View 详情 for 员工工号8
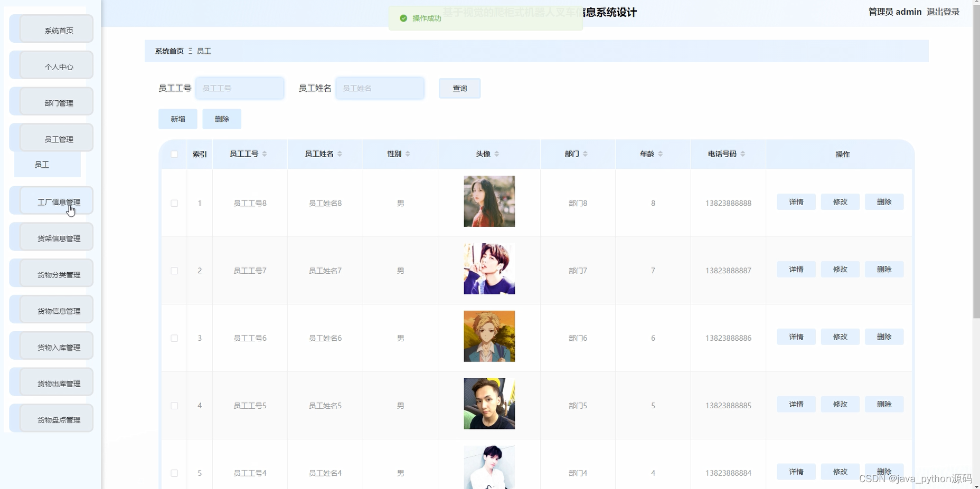The height and width of the screenshot is (489, 980). point(796,202)
